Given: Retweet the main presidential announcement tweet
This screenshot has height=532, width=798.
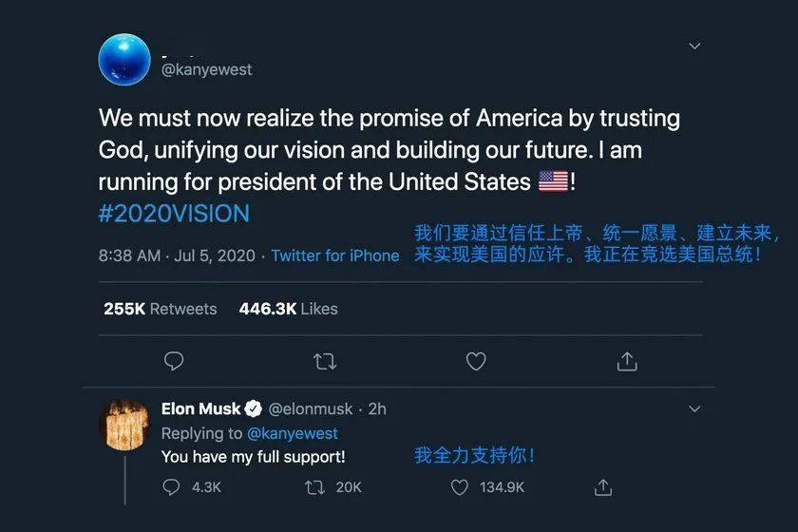Looking at the screenshot, I should click(x=324, y=361).
